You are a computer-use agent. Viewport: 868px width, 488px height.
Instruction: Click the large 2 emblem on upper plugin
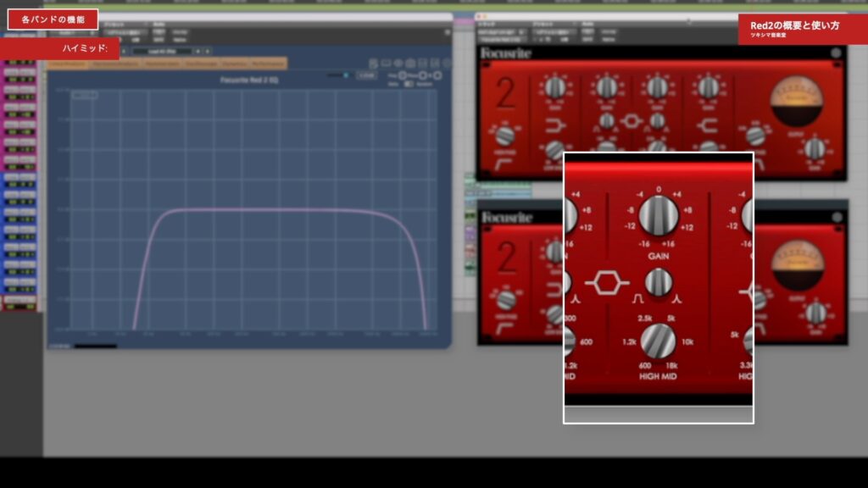[x=505, y=95]
